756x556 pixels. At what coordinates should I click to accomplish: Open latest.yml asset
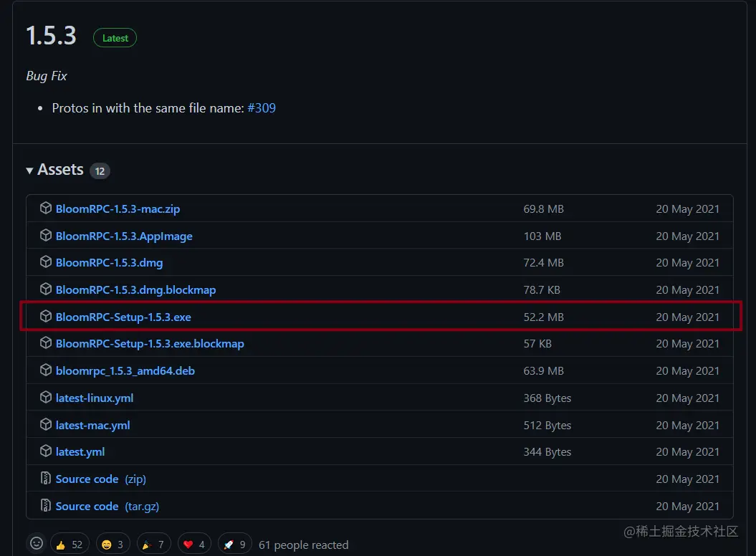coord(80,452)
